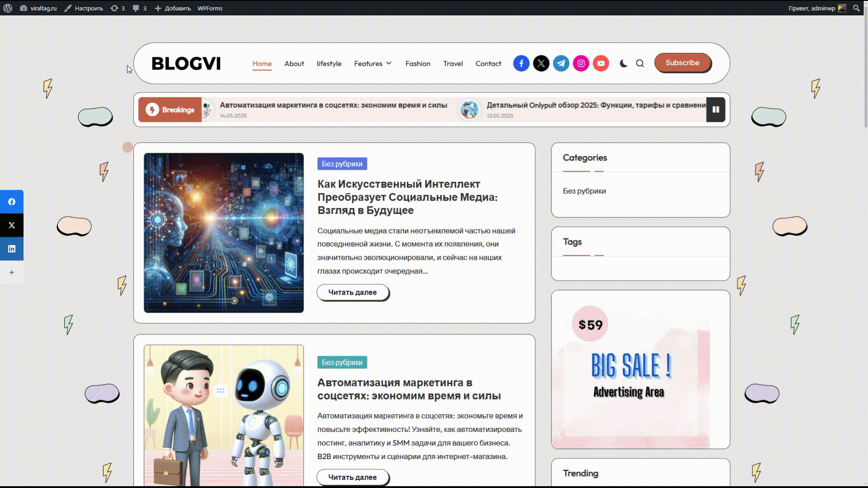The image size is (868, 488).
Task: Click the X (Twitter) header icon
Action: [541, 63]
